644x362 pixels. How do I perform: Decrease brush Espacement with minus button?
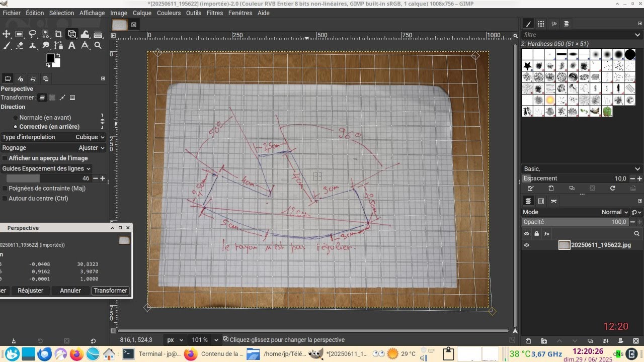(x=632, y=178)
